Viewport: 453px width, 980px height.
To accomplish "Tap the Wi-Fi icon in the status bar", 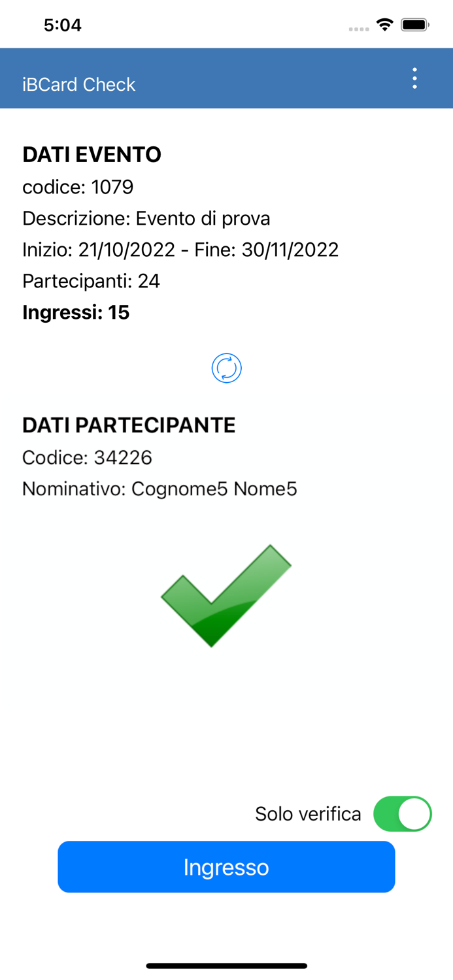I will click(x=384, y=24).
